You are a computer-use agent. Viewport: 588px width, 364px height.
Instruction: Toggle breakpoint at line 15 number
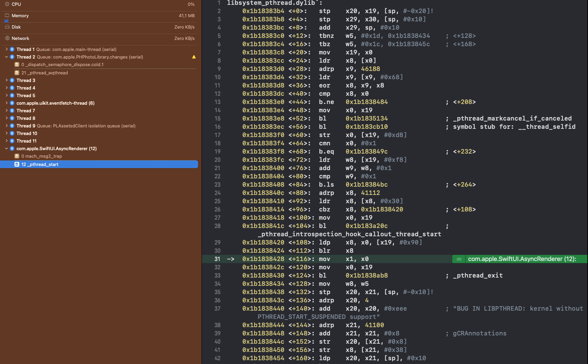[x=217, y=118]
